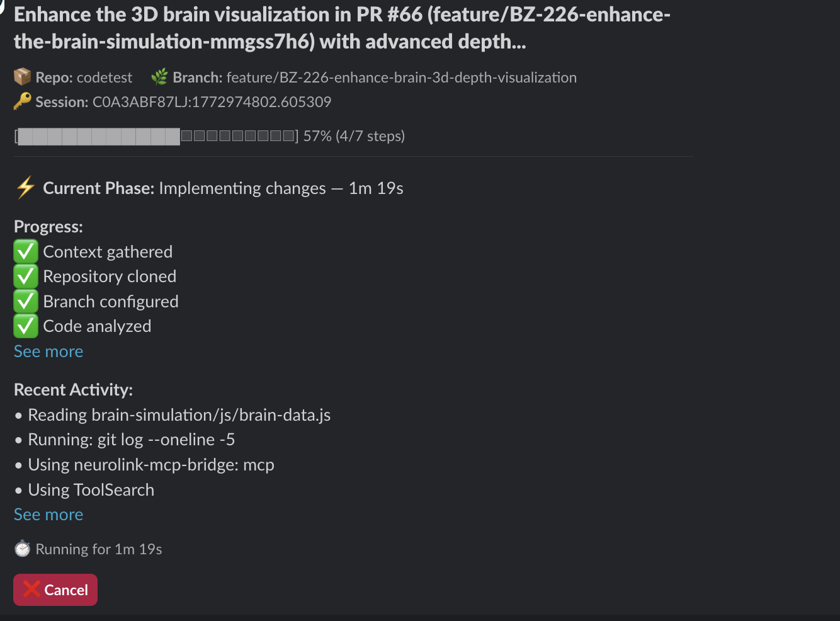Click the Branch configured green checkmark
The image size is (840, 621).
pyautogui.click(x=26, y=302)
